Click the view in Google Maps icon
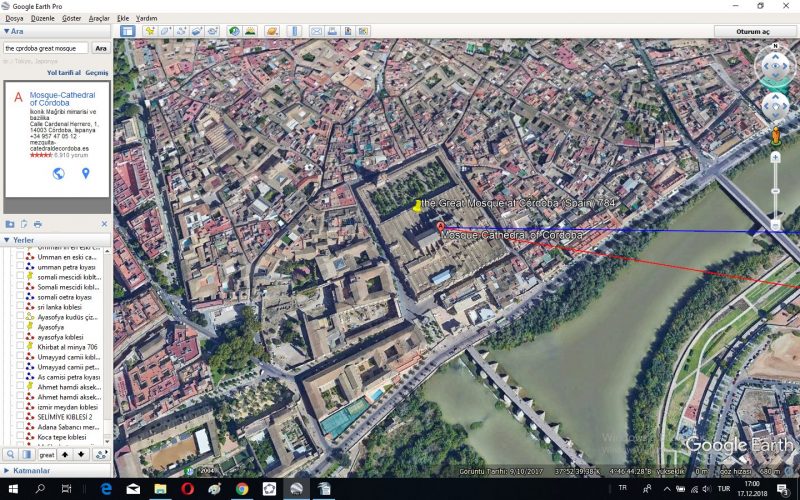800x500 pixels. coord(363,31)
